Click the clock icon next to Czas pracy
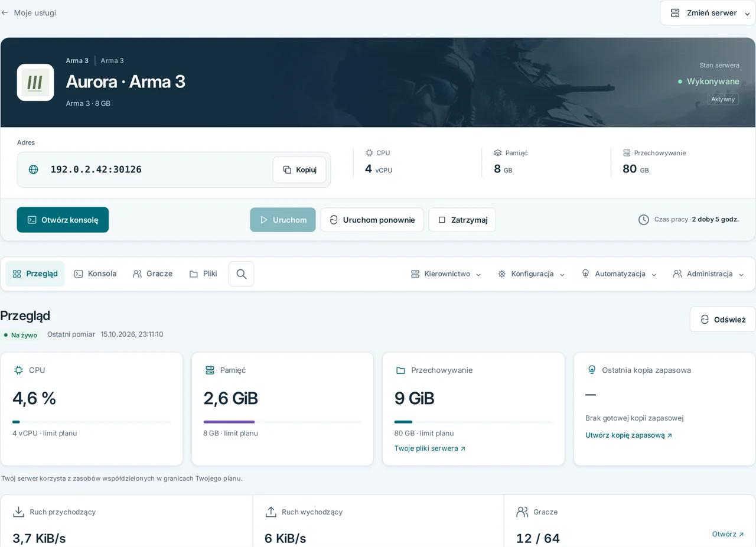 click(x=644, y=220)
